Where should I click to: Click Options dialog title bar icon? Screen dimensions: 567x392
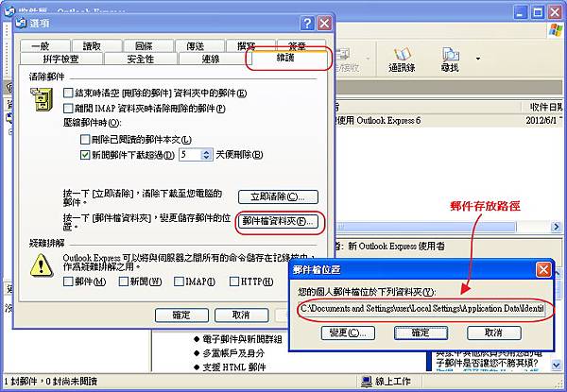pyautogui.click(x=22, y=23)
